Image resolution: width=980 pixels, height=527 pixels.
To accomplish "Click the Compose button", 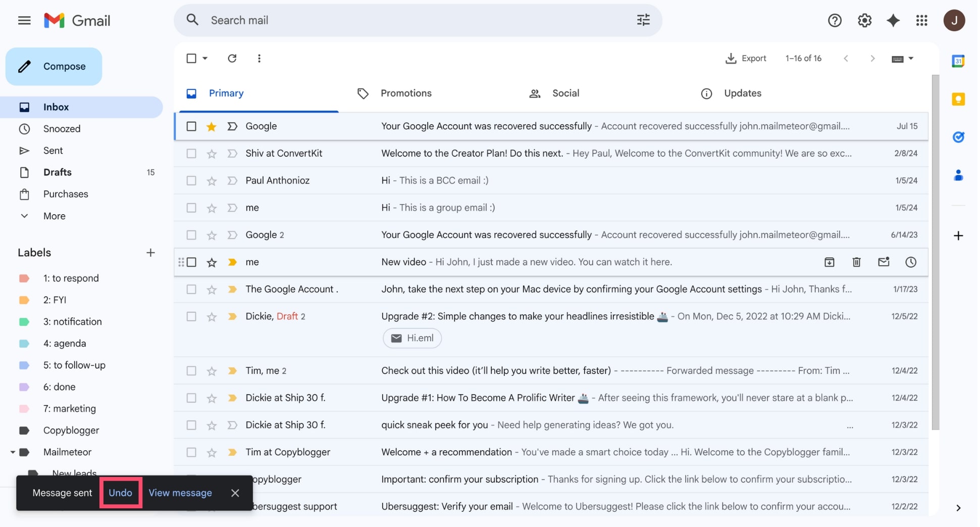I will point(54,66).
